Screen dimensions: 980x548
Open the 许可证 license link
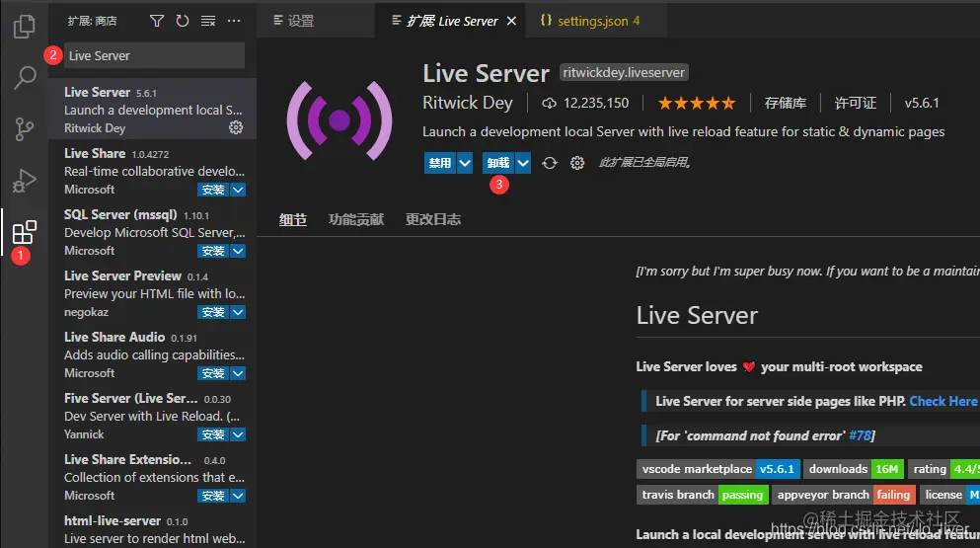click(856, 104)
